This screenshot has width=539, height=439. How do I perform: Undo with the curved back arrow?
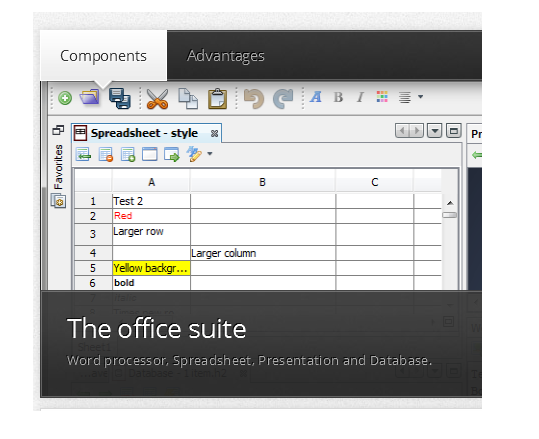pos(254,99)
